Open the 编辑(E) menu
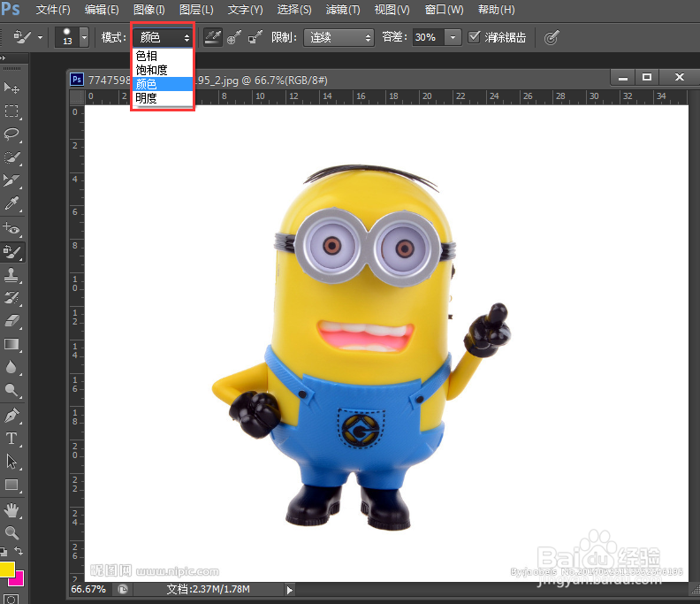Image resolution: width=700 pixels, height=604 pixels. pyautogui.click(x=102, y=10)
